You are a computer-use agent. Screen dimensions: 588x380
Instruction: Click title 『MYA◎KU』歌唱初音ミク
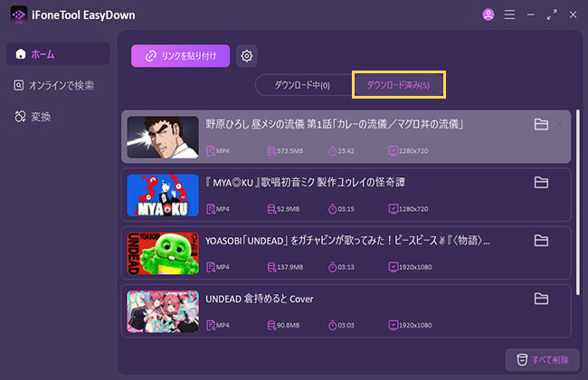[x=305, y=183]
